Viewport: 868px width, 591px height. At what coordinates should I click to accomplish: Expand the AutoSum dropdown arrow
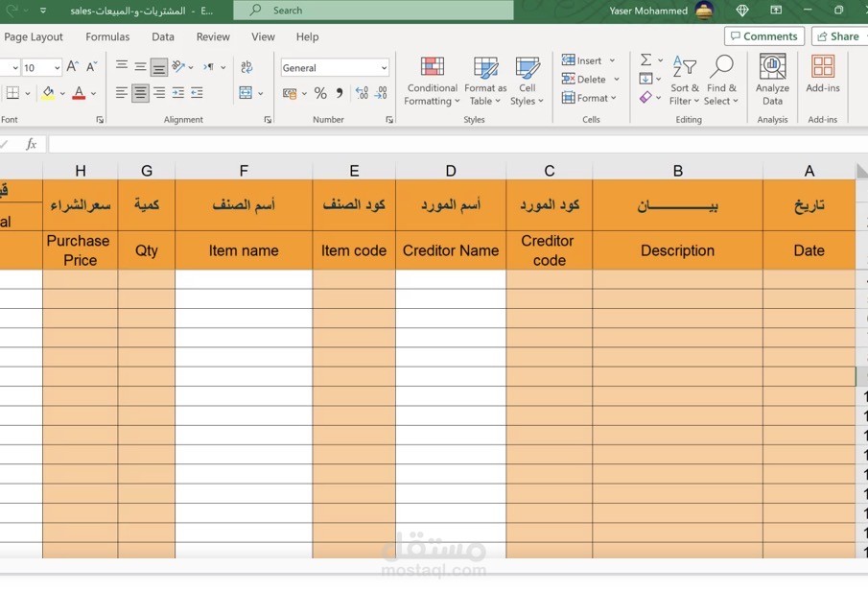click(660, 59)
